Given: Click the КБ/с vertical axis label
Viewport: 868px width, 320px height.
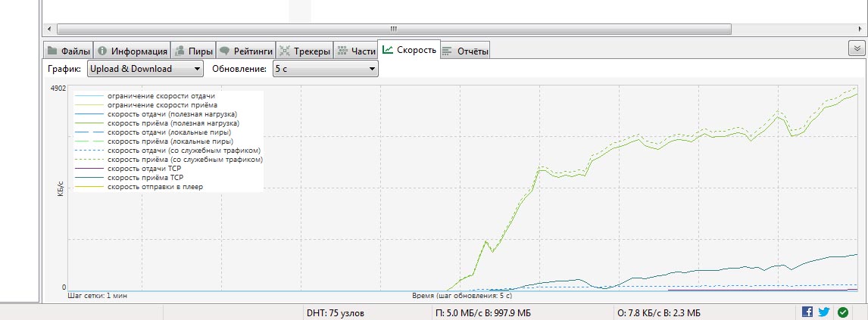Looking at the screenshot, I should 61,188.
